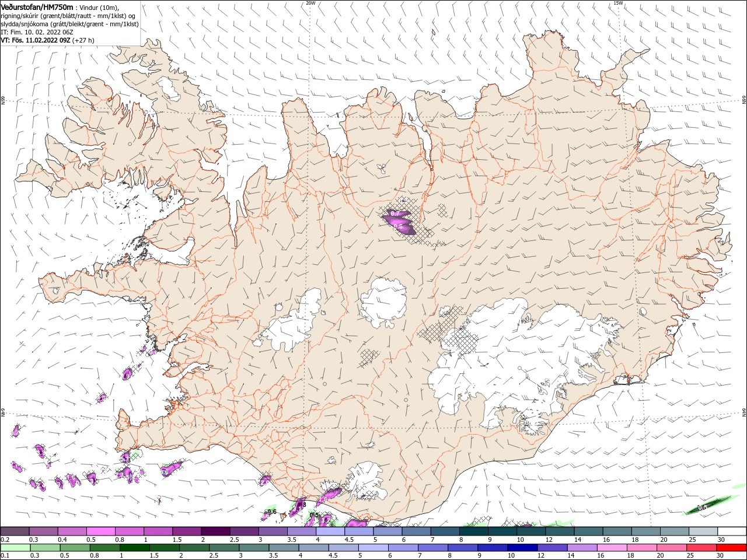The width and height of the screenshot is (747, 560).
Task: Pick rain scale swatch labeled 2
Action: click(194, 548)
